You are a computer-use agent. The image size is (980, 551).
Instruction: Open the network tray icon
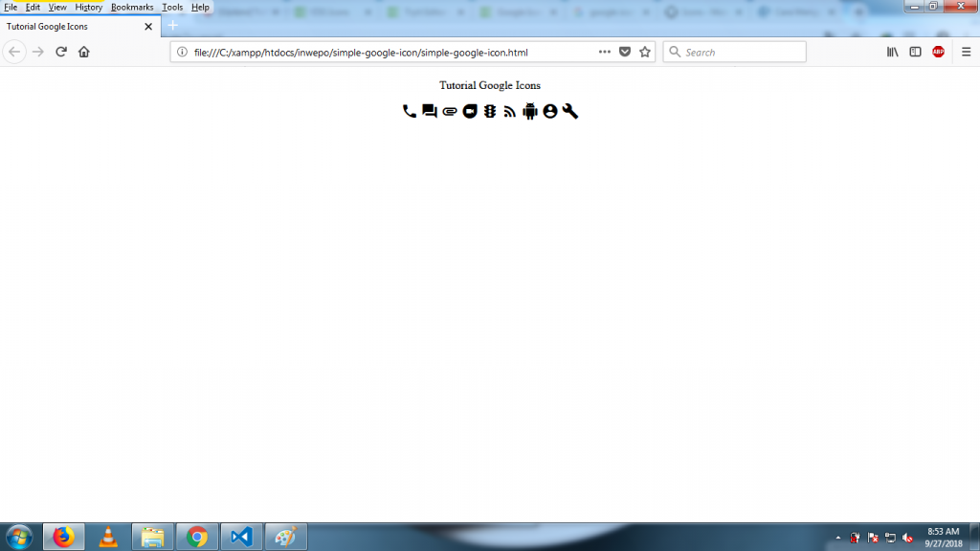tap(891, 538)
